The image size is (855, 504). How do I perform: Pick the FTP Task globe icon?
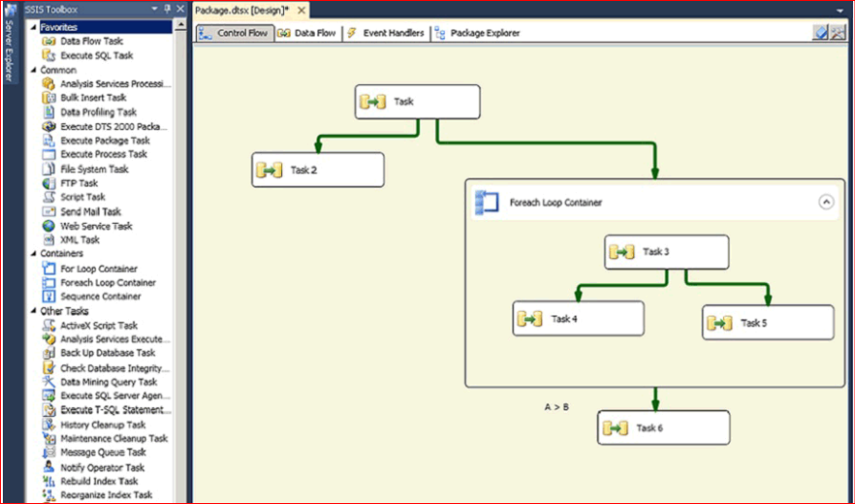[x=50, y=183]
